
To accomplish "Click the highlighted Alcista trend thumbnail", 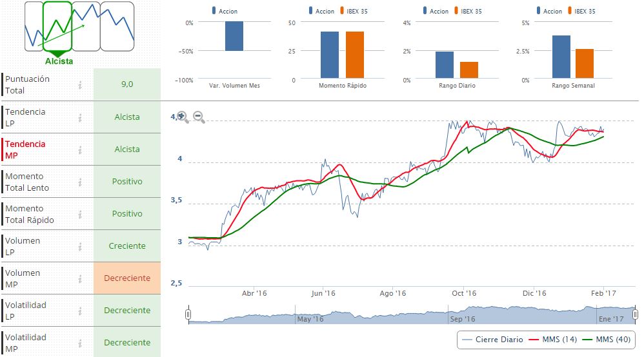I will click(x=57, y=27).
